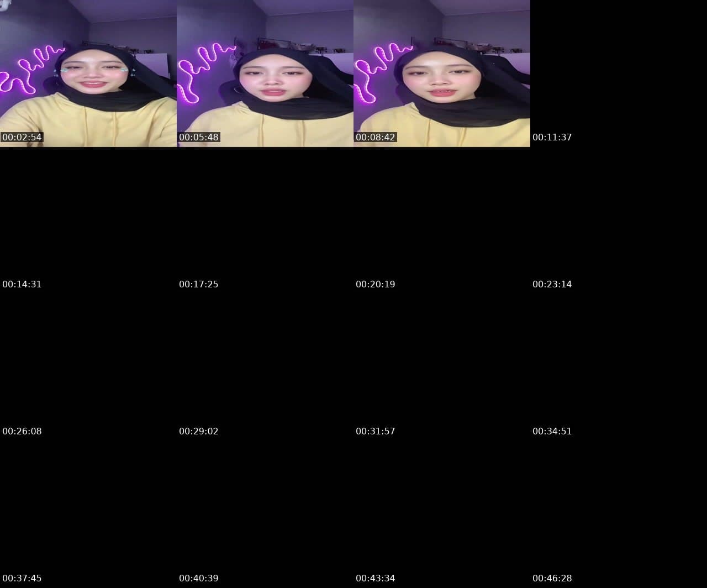Click the 00:37:45 timestamp label
Image resolution: width=707 pixels, height=588 pixels.
pyautogui.click(x=22, y=578)
